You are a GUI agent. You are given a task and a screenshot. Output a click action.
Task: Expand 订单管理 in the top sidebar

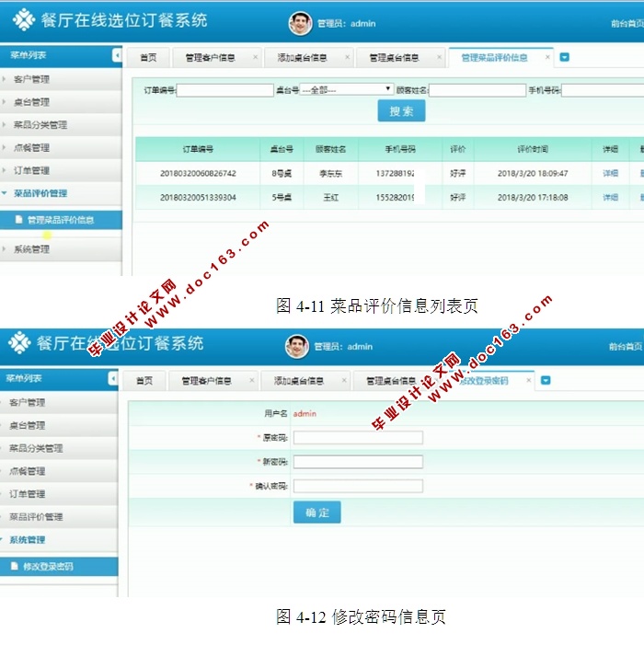[x=61, y=170]
